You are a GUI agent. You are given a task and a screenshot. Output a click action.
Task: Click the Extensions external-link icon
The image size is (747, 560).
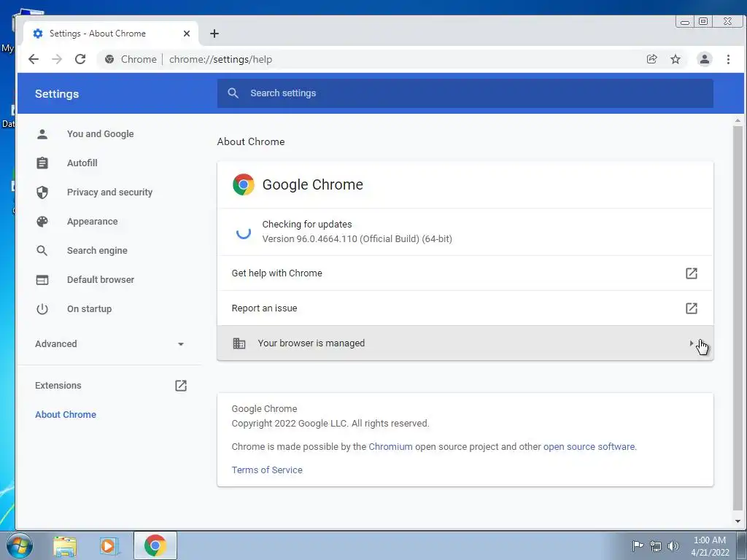(181, 385)
